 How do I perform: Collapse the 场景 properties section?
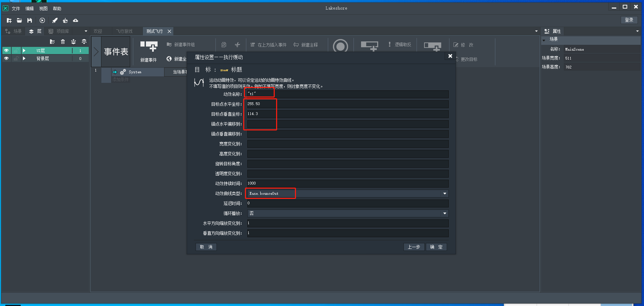544,40
